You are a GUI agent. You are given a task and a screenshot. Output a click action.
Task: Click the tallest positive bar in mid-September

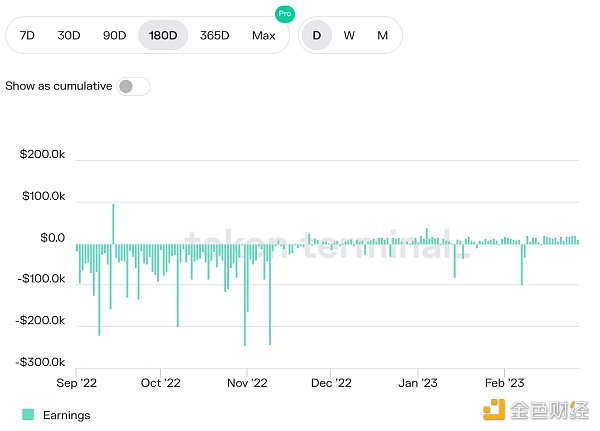(x=113, y=222)
